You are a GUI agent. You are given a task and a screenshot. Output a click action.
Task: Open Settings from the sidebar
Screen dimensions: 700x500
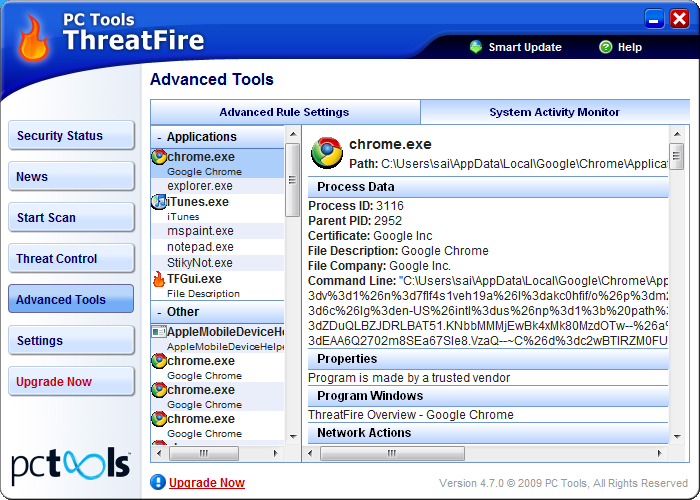(71, 340)
